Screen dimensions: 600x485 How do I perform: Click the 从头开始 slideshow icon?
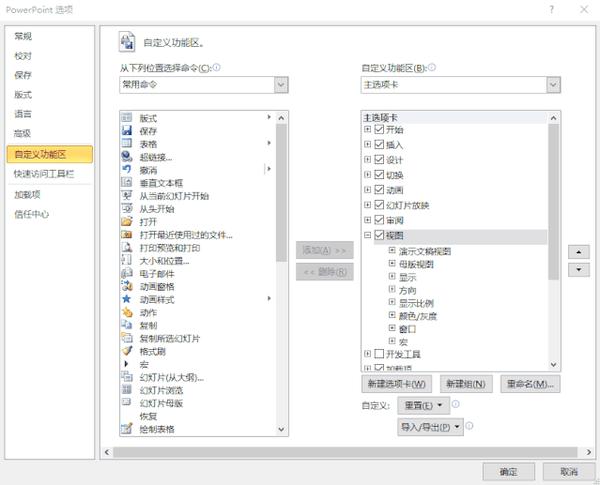127,209
